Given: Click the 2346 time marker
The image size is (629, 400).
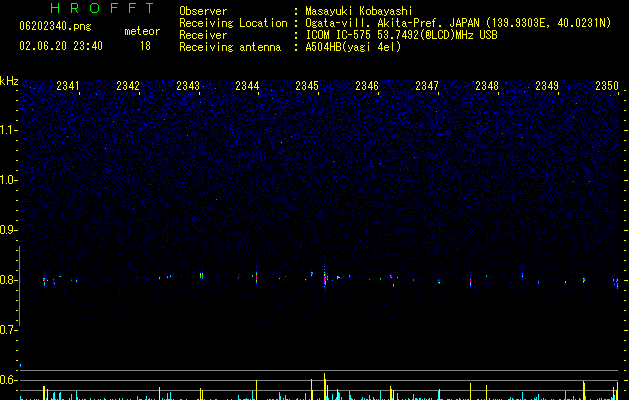Looking at the screenshot, I should [x=367, y=86].
